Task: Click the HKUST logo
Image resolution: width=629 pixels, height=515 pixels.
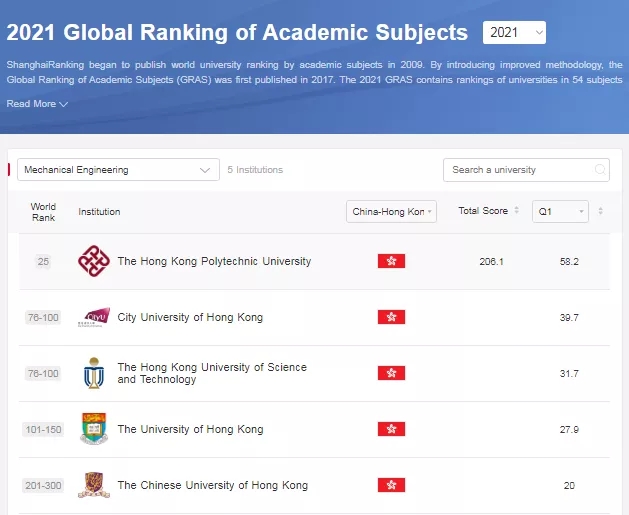Action: (x=94, y=373)
